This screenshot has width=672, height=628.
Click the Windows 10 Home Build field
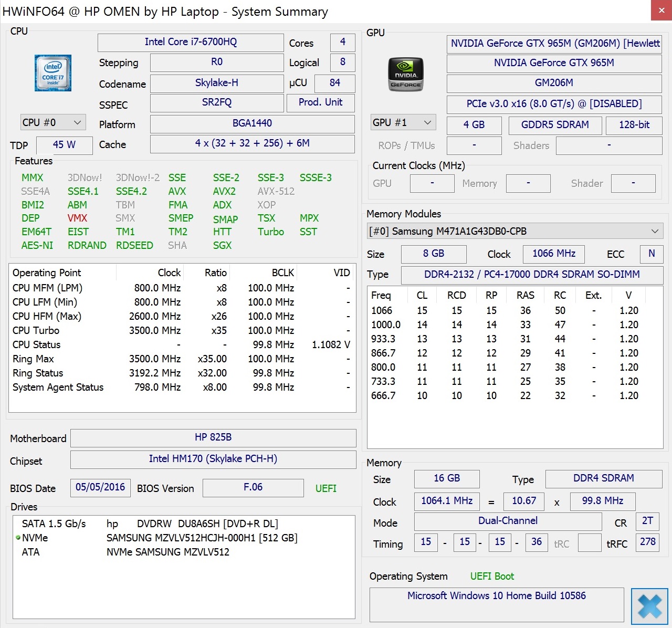click(497, 605)
